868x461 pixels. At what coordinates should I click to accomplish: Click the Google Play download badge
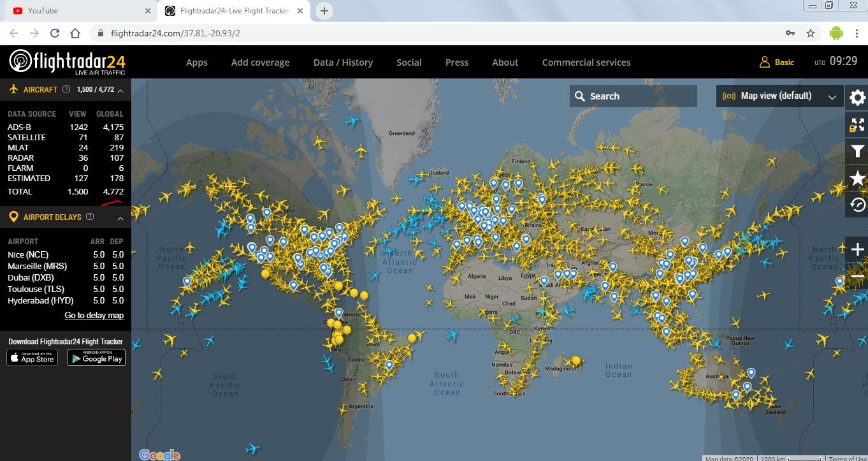click(96, 358)
